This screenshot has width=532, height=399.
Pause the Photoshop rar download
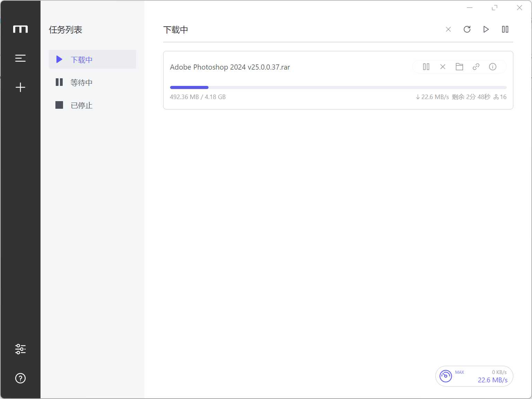426,67
